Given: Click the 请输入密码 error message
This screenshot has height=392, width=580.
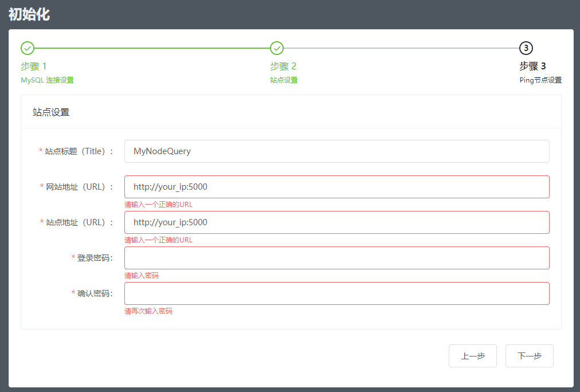Looking at the screenshot, I should click(142, 276).
